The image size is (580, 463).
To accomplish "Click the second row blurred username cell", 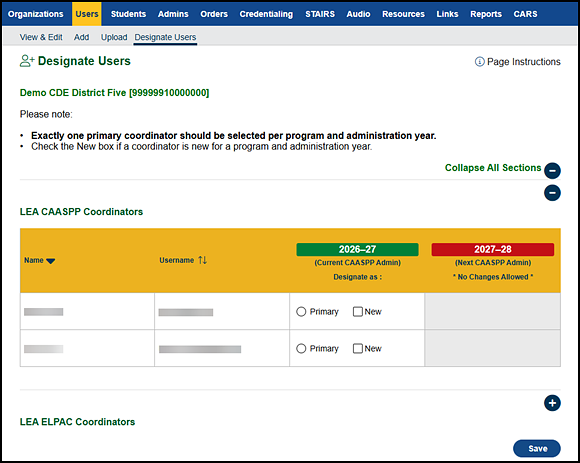I will pos(200,349).
